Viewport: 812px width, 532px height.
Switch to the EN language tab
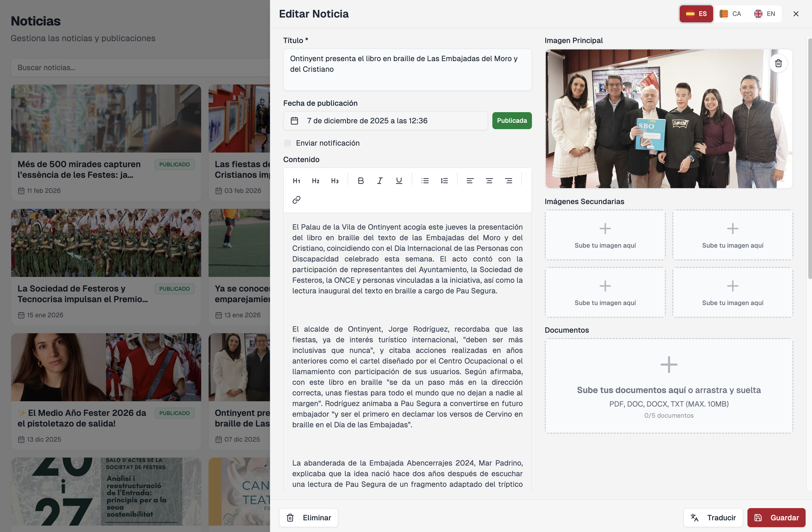click(x=765, y=14)
